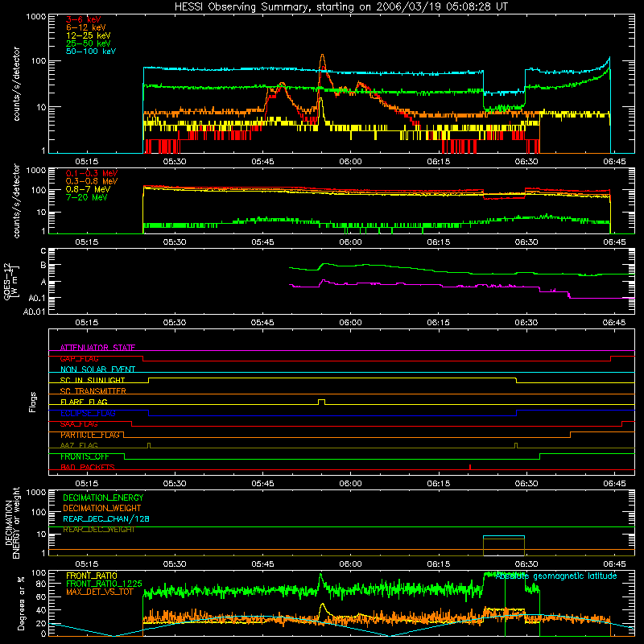
Task: Click the HESSI Observing Summary plot title
Action: (341, 7)
